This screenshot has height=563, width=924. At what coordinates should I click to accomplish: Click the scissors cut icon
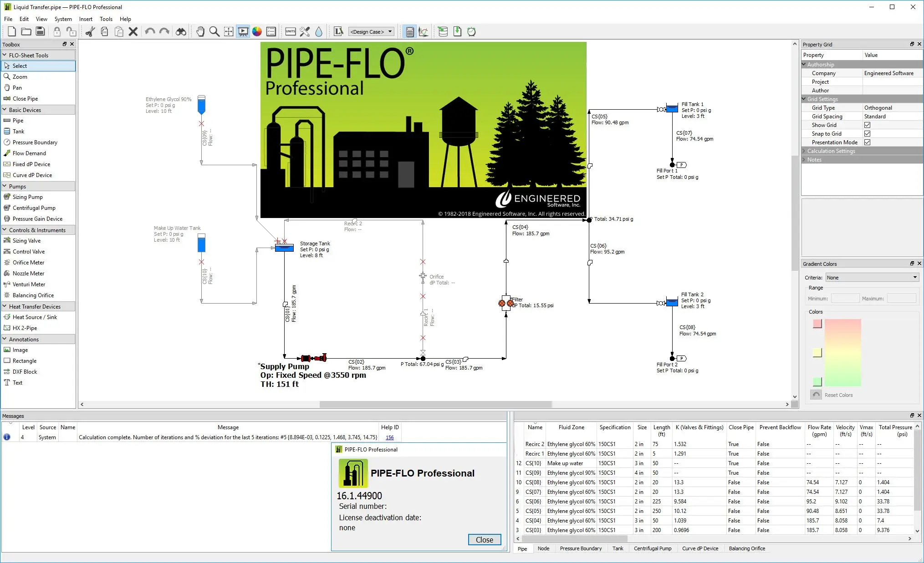pyautogui.click(x=90, y=31)
